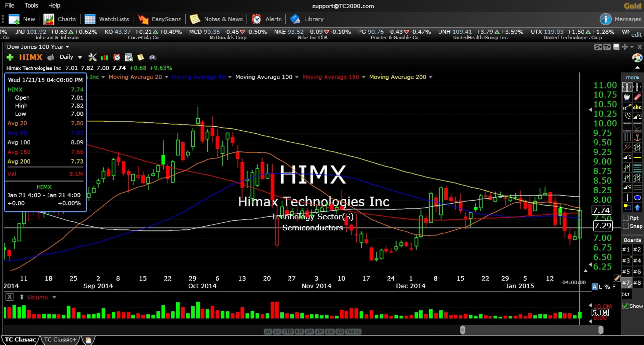
Task: Select the yellow trendline drawing tool
Action: coord(627,107)
